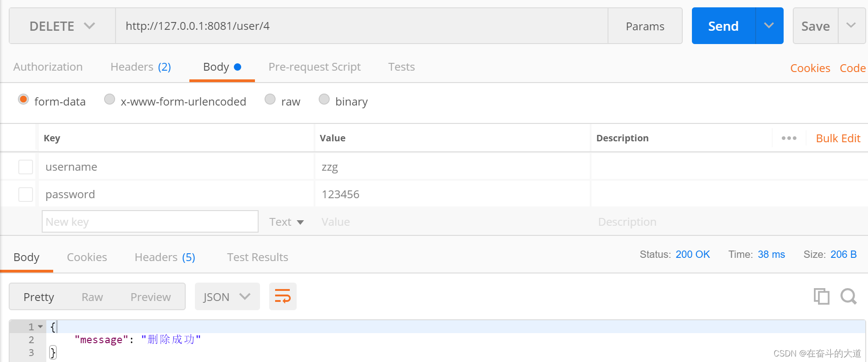Switch the response view to Raw
The height and width of the screenshot is (362, 868).
pyautogui.click(x=92, y=297)
